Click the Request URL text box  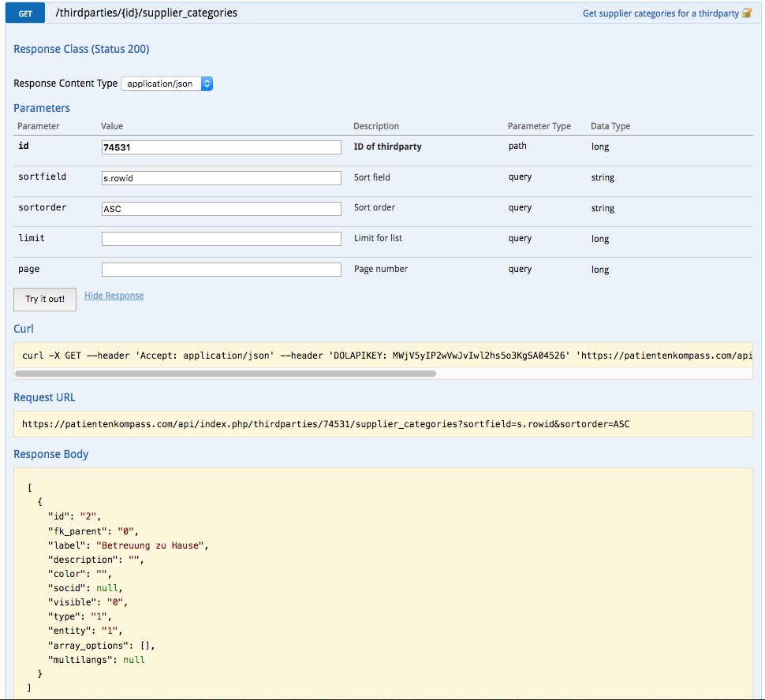click(x=382, y=423)
